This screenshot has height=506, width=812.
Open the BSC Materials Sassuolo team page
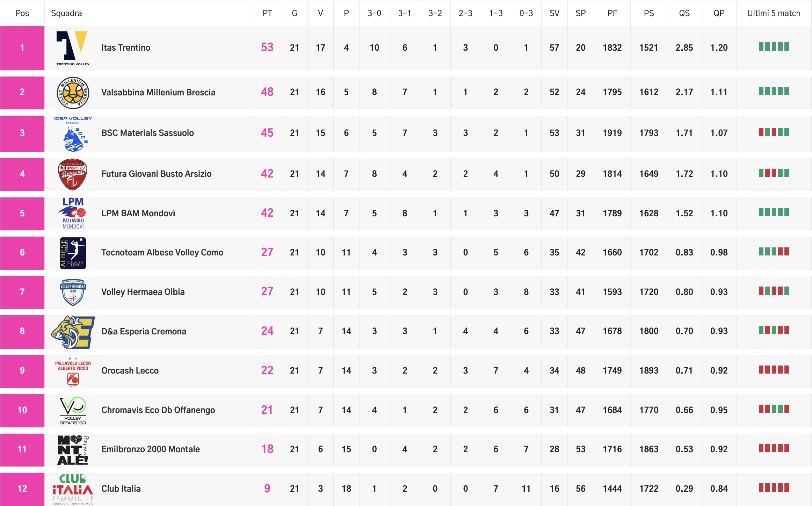147,133
